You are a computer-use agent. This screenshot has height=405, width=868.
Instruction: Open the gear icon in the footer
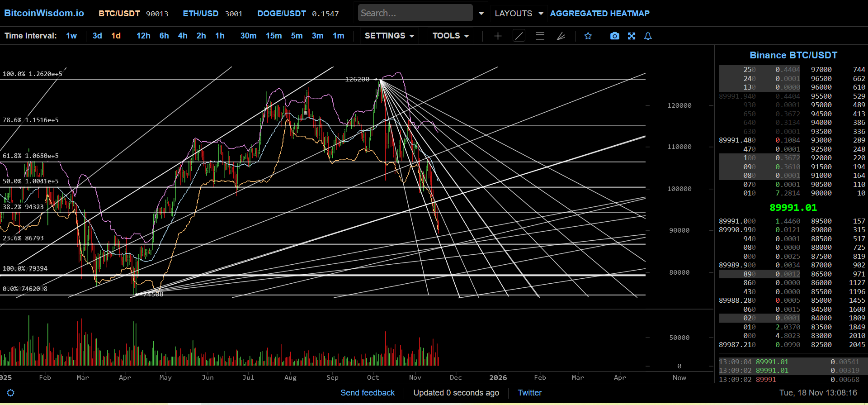pos(11,393)
